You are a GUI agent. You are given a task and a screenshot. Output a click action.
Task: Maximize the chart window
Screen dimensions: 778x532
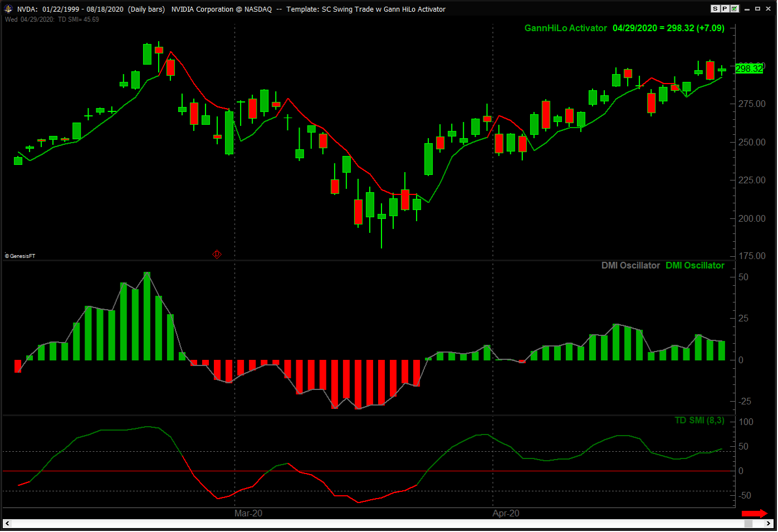757,9
